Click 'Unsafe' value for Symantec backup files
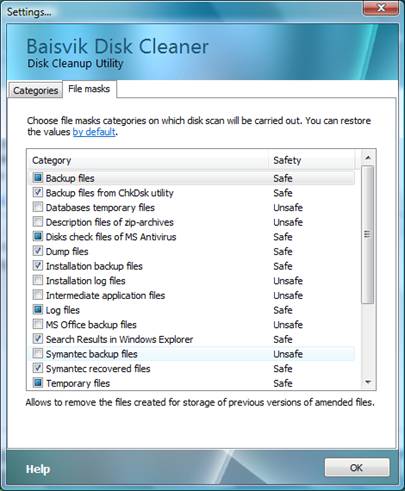This screenshot has width=405, height=491. [288, 354]
